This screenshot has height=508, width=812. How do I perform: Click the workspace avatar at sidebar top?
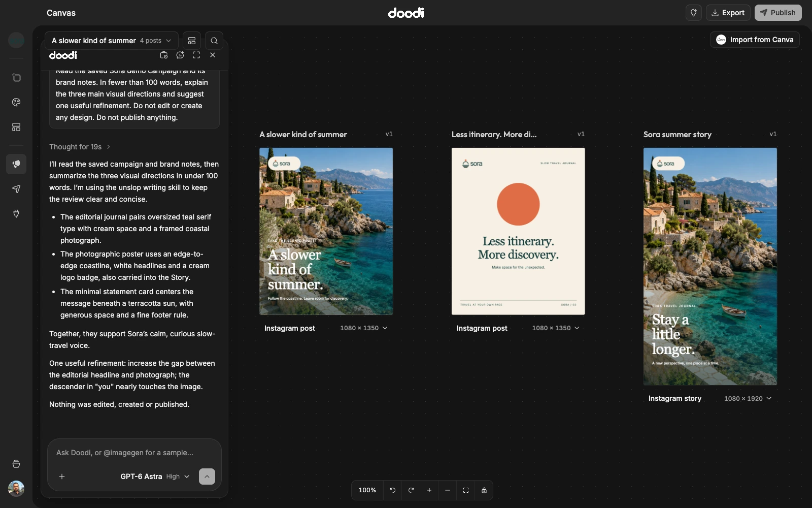click(16, 40)
